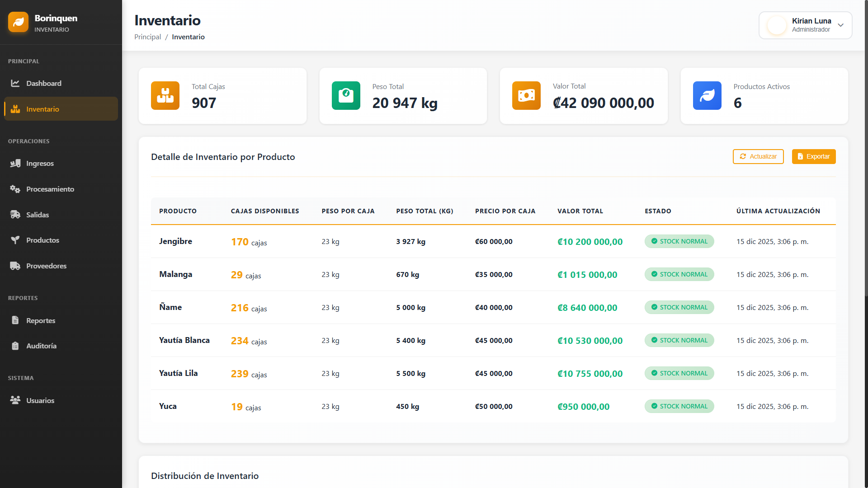Click the Borinquen leaf logo
Viewport: 868px width, 488px height.
(18, 22)
